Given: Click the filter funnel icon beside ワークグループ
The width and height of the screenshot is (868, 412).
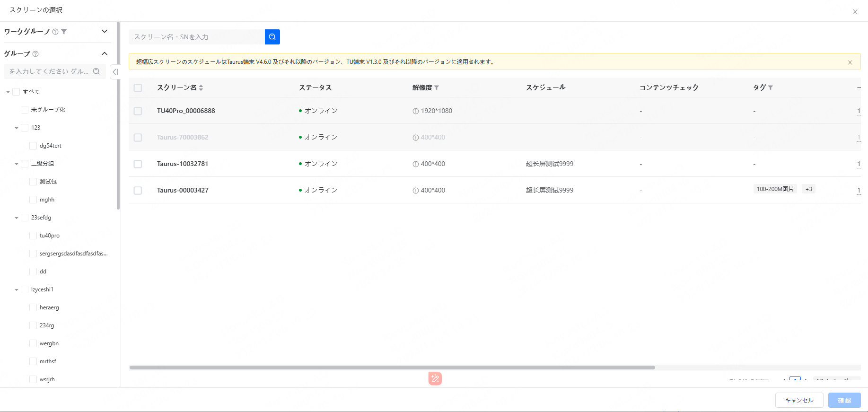Looking at the screenshot, I should pos(64,32).
